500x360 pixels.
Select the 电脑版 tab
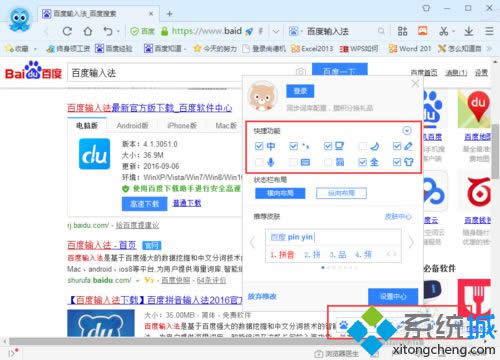coord(87,126)
